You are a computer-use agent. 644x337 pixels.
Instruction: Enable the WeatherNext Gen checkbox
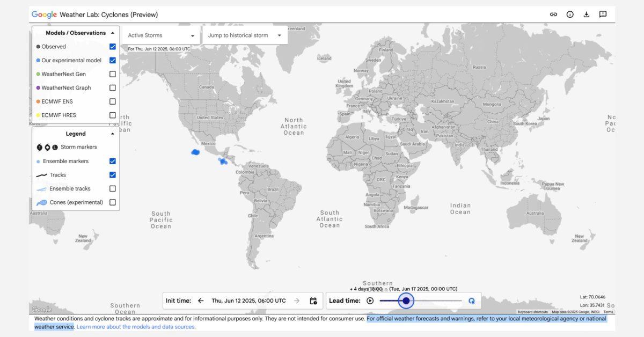[113, 74]
